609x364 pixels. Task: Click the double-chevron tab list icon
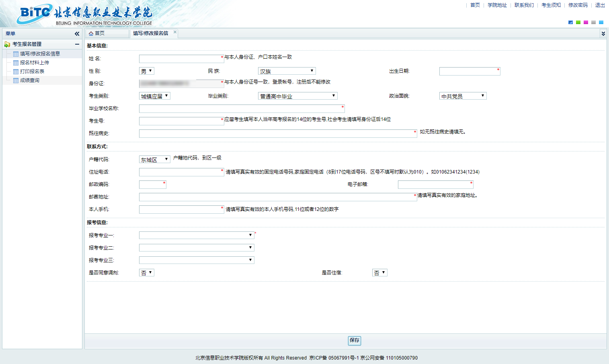coord(603,34)
